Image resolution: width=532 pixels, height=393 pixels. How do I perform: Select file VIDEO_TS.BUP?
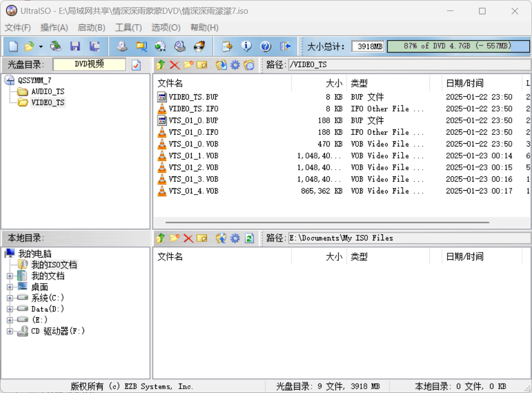coord(193,97)
